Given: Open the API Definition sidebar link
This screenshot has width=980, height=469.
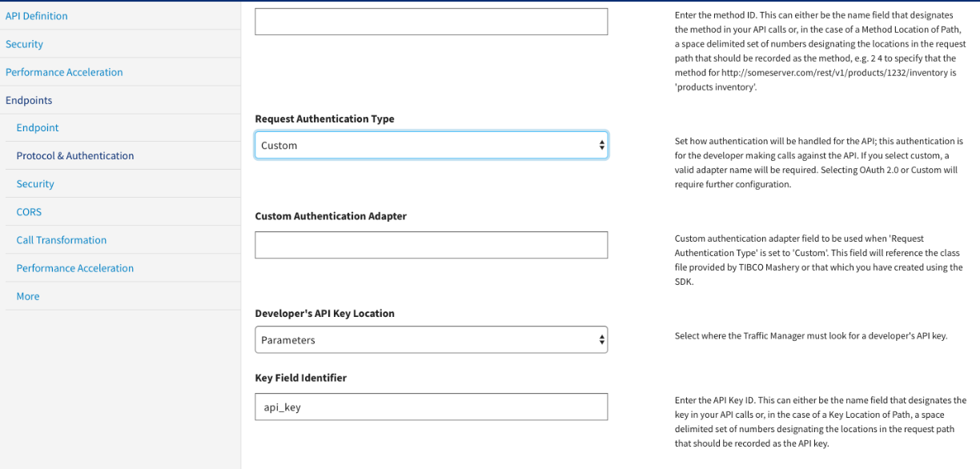Looking at the screenshot, I should [x=36, y=16].
